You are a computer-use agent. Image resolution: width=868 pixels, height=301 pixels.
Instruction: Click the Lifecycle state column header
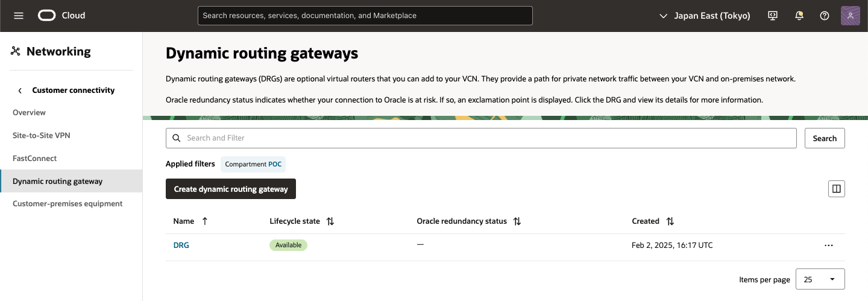point(295,221)
